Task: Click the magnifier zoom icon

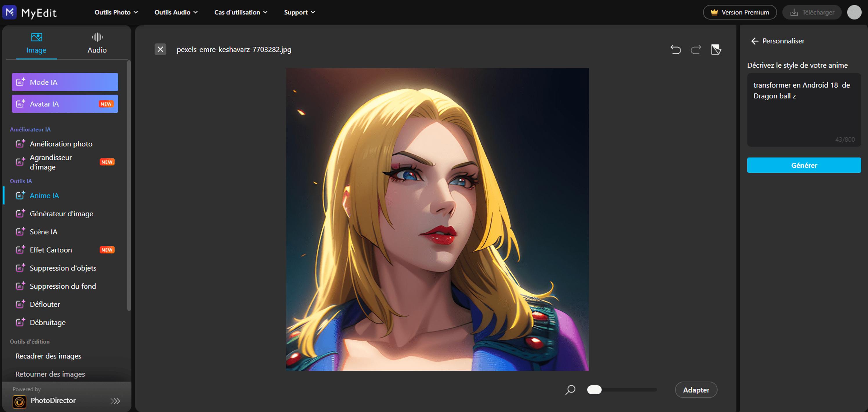Action: (570, 390)
